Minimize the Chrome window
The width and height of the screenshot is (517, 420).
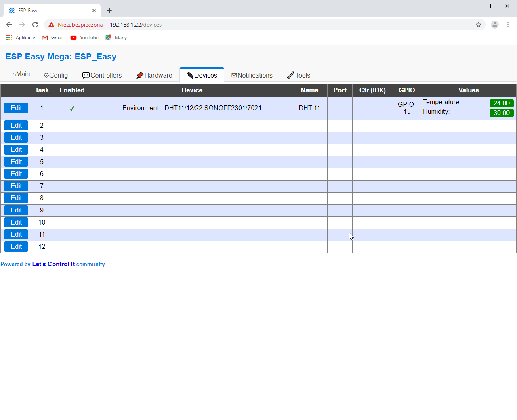470,6
